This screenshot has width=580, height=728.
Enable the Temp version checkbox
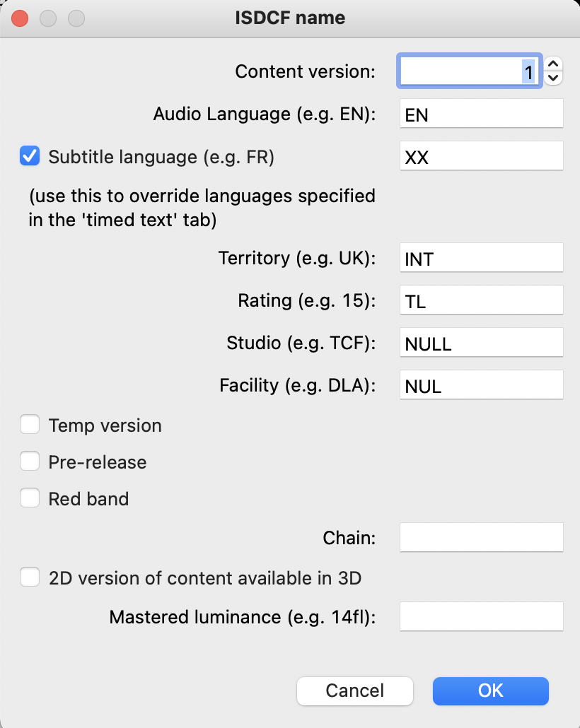pos(30,424)
